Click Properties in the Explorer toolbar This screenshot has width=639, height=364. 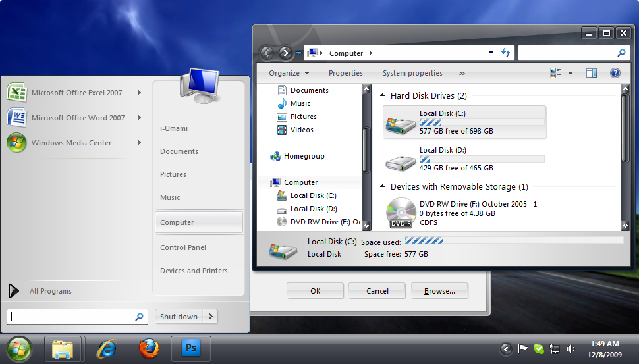tap(346, 73)
